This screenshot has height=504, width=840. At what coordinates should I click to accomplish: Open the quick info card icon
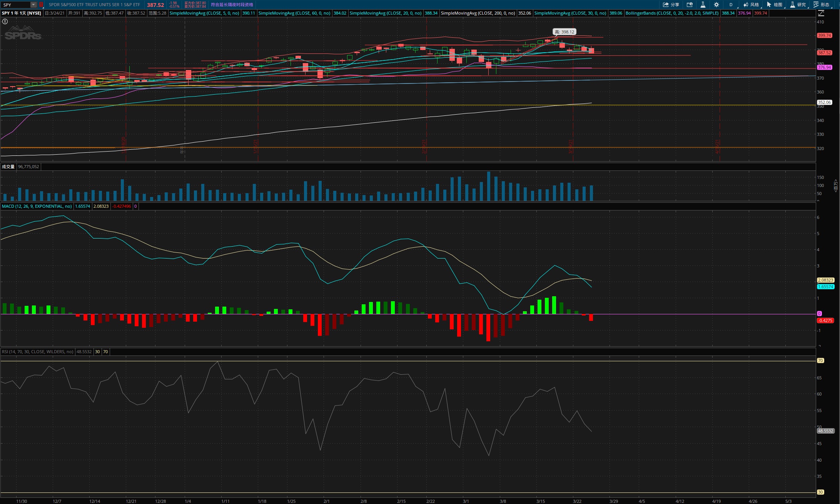click(x=690, y=5)
